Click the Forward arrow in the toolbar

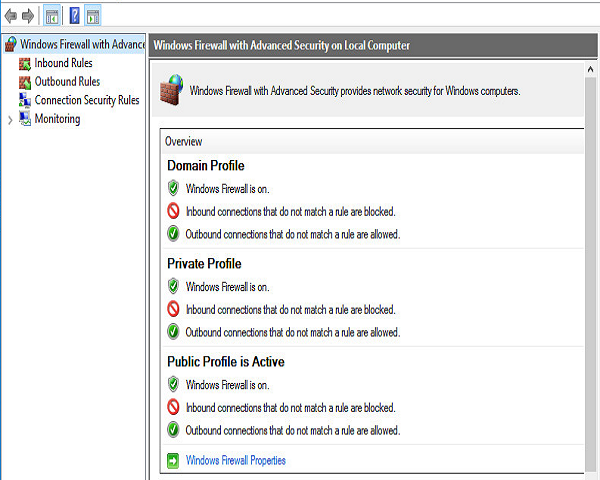click(x=28, y=16)
